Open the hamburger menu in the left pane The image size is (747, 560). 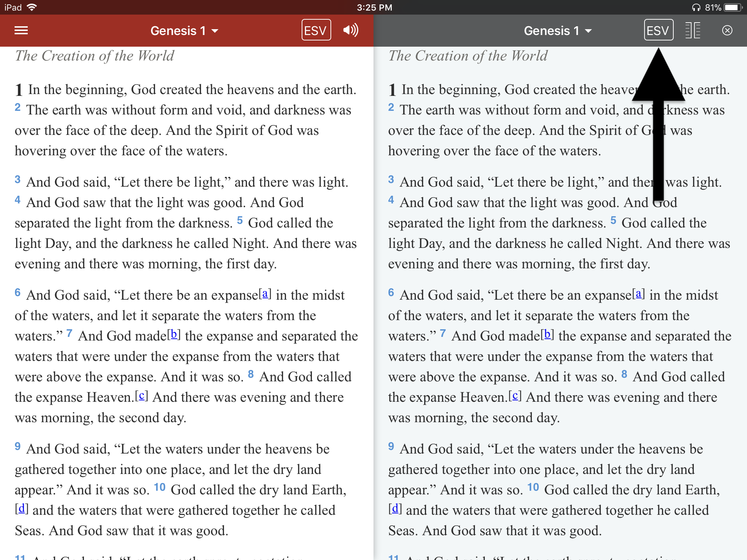click(x=21, y=31)
